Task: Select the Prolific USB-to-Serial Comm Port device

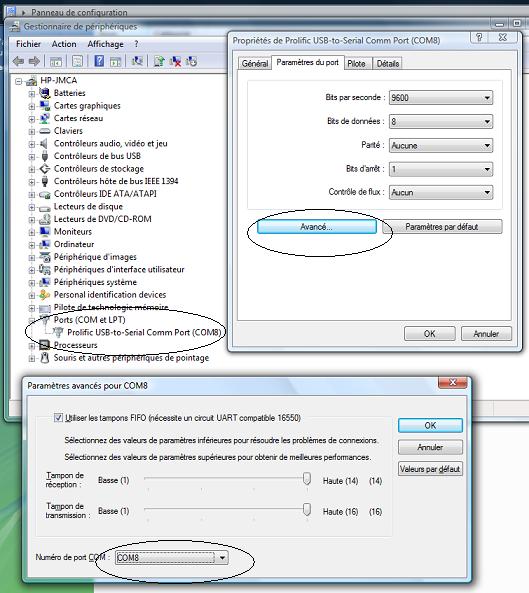Action: (x=144, y=332)
